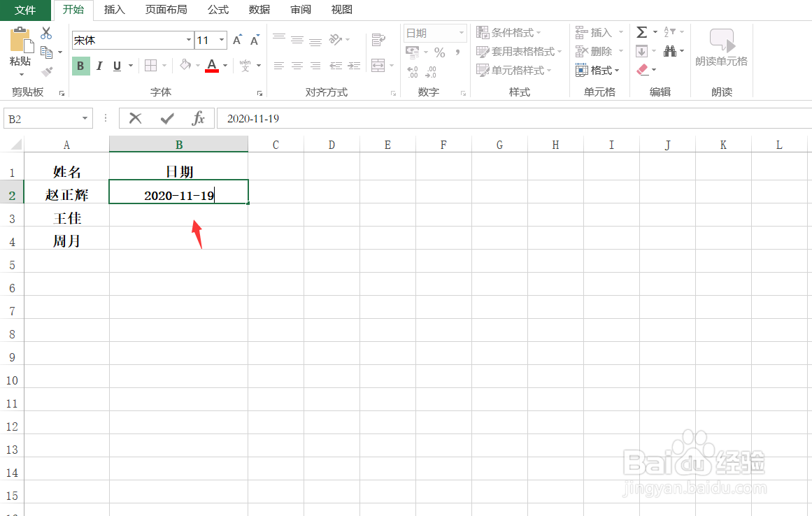Image resolution: width=812 pixels, height=516 pixels.
Task: Click formula bar with 2020-11-19
Action: coord(514,119)
